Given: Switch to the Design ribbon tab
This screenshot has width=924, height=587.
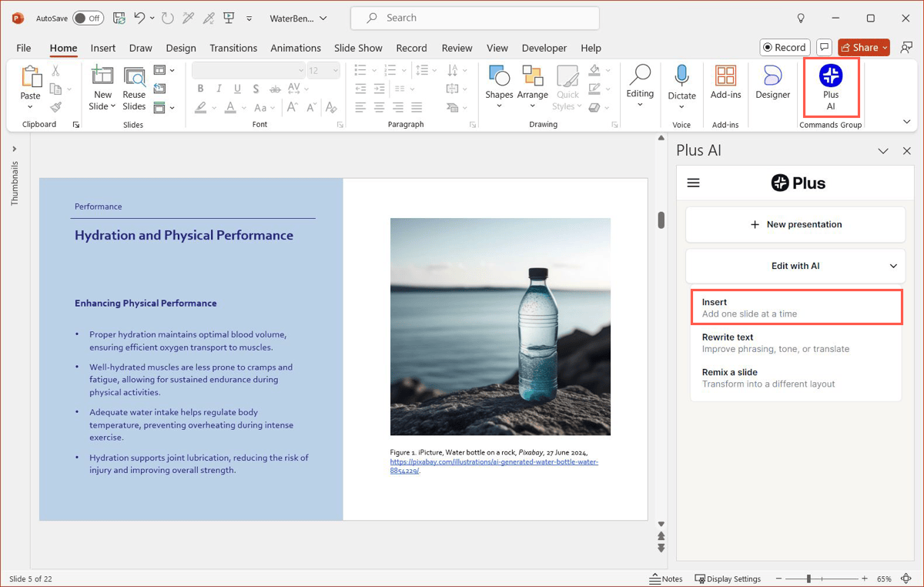Looking at the screenshot, I should (x=181, y=48).
